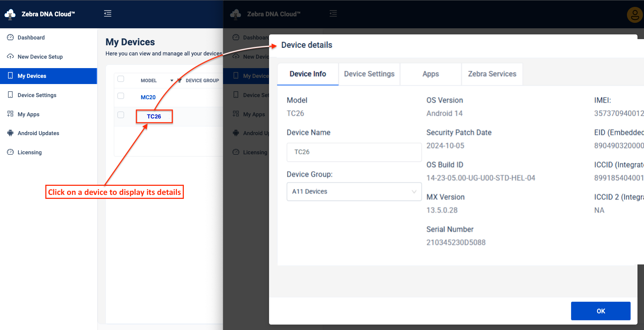Switch to the Zebra Services tab

tap(492, 74)
